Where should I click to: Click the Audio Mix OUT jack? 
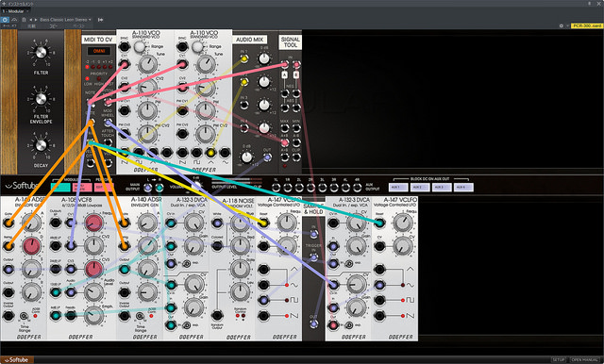pyautogui.click(x=267, y=157)
